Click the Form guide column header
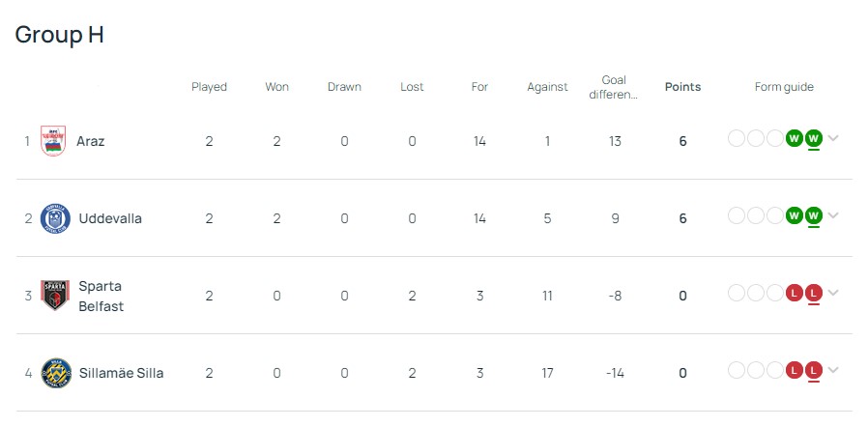The width and height of the screenshot is (868, 427). [x=784, y=87]
